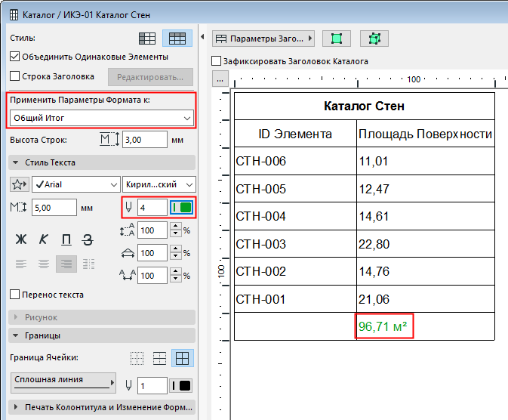Enable the Строка Заголовка checkbox
Viewport: 508px width, 420px height.
tap(14, 76)
